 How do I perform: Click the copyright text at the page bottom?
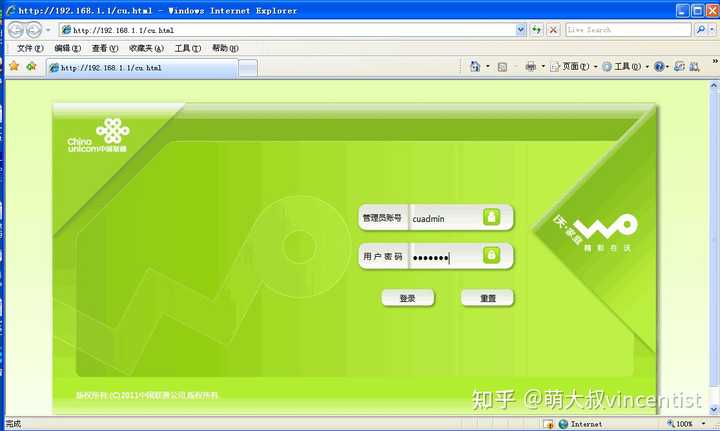147,395
